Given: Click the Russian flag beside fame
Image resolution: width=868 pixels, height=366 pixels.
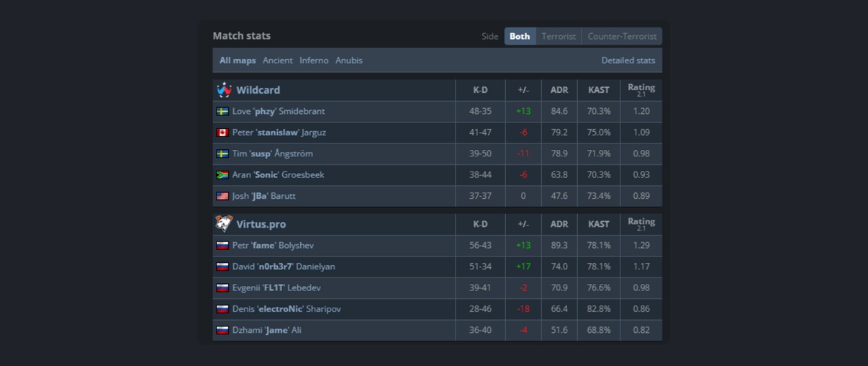Looking at the screenshot, I should [222, 246].
